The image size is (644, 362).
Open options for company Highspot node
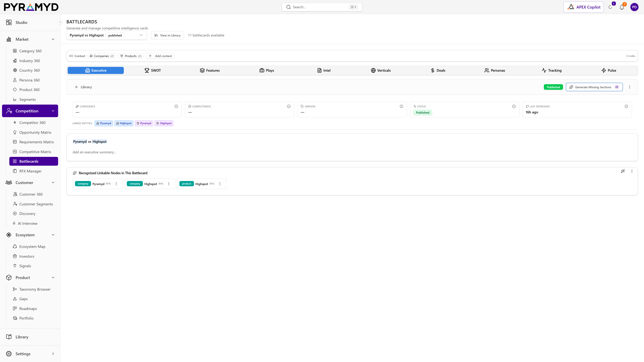point(169,184)
